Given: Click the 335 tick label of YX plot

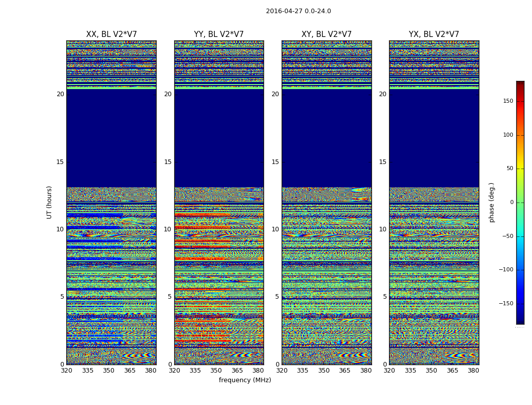Looking at the screenshot, I should tap(410, 371).
